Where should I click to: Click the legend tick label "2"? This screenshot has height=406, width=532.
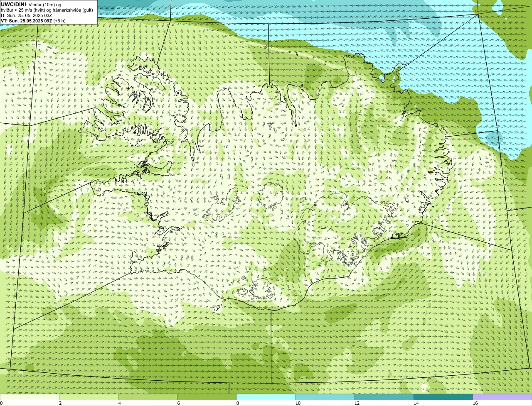[x=60, y=403]
